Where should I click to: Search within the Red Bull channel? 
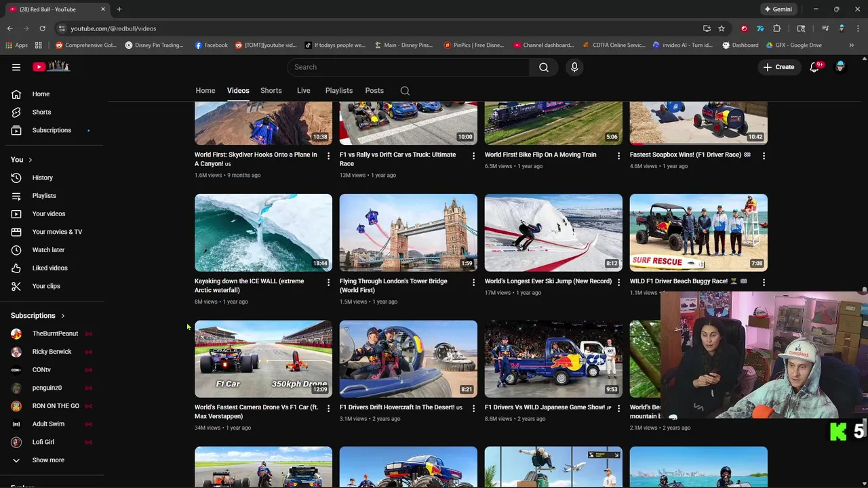(x=405, y=91)
